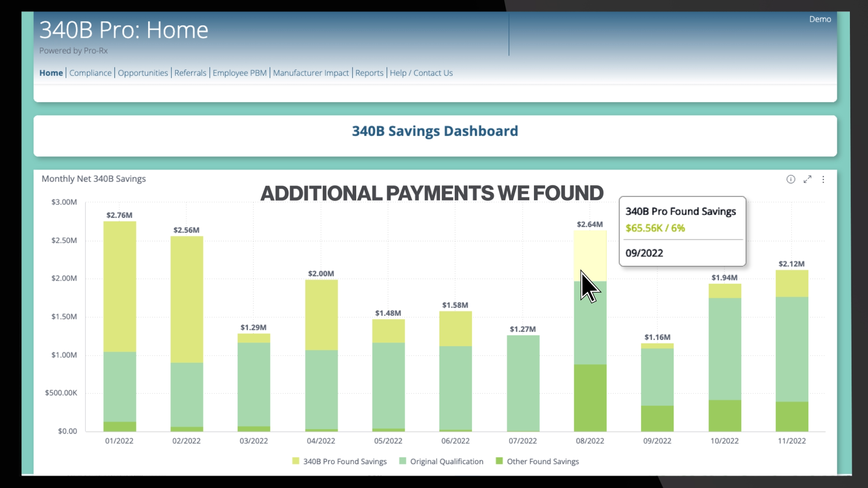Open the Employee PBM page

click(x=240, y=73)
